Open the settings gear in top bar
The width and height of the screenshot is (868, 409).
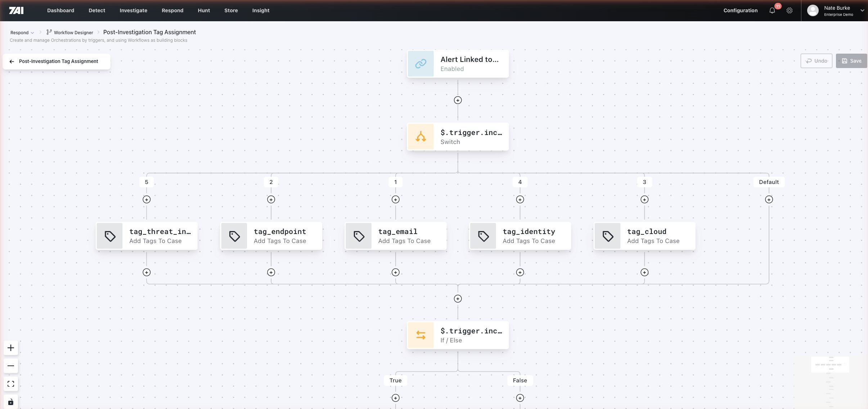(790, 10)
